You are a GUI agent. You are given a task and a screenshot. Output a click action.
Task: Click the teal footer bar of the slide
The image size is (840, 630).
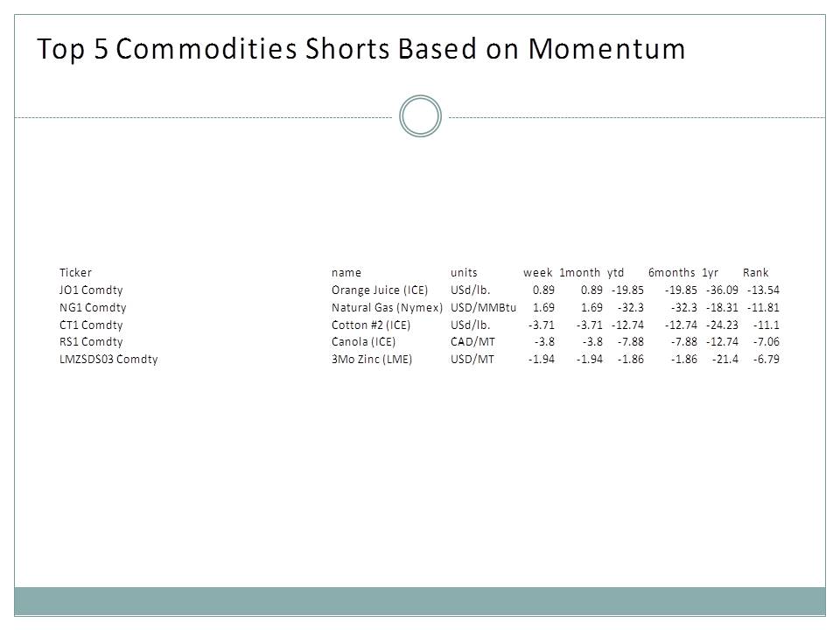click(420, 601)
